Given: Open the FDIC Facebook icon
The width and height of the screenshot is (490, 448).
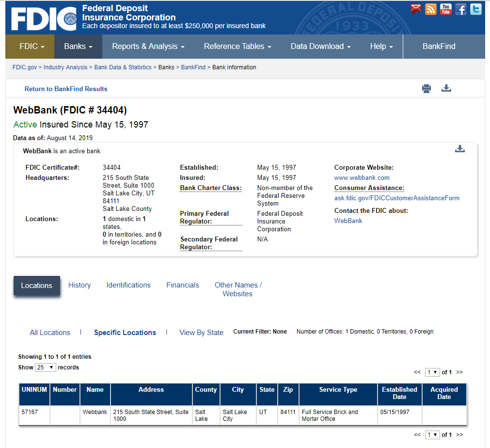Looking at the screenshot, I should click(461, 9).
